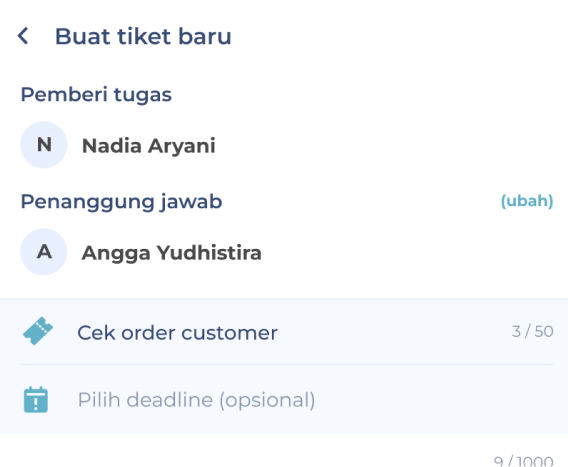Image resolution: width=568 pixels, height=467 pixels.
Task: Tap the A avatar of Angga Yudhistira
Action: click(43, 252)
